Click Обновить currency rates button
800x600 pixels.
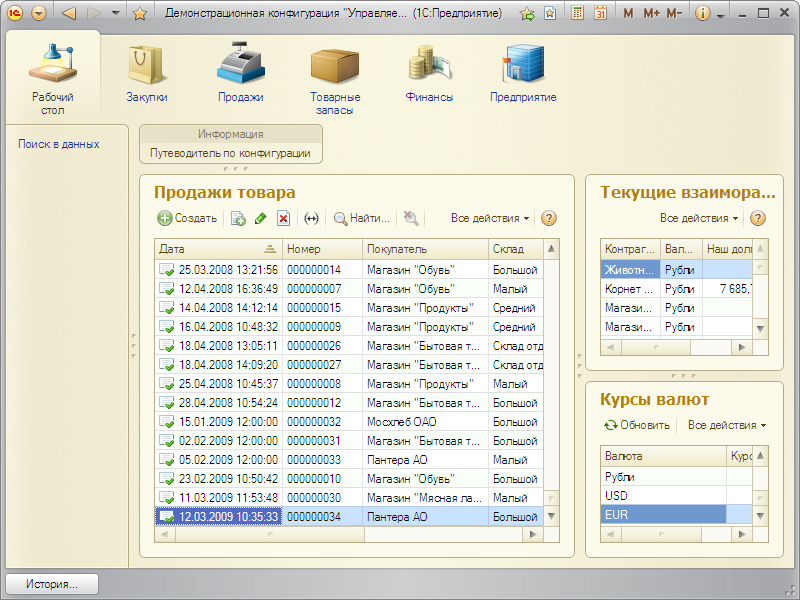[637, 425]
